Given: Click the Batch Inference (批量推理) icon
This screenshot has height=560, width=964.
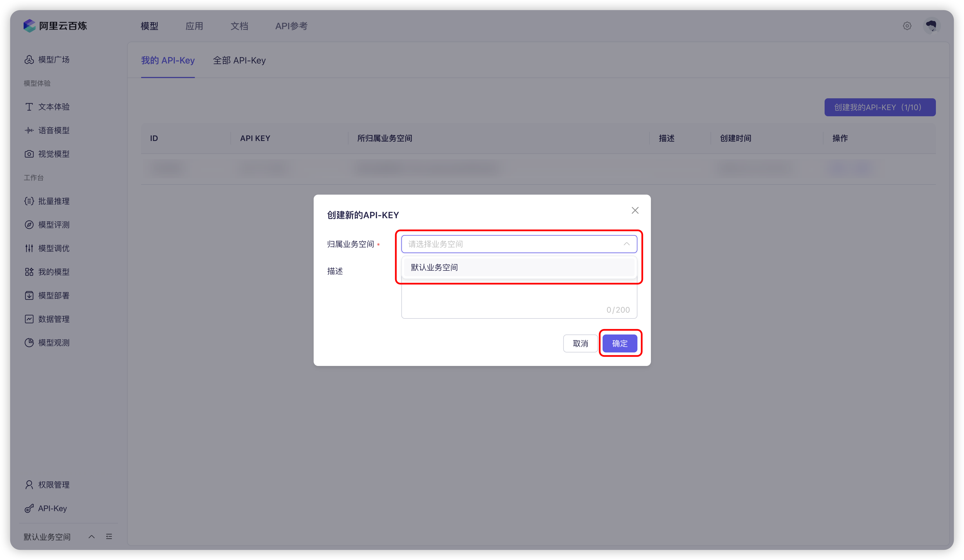Looking at the screenshot, I should coord(29,201).
